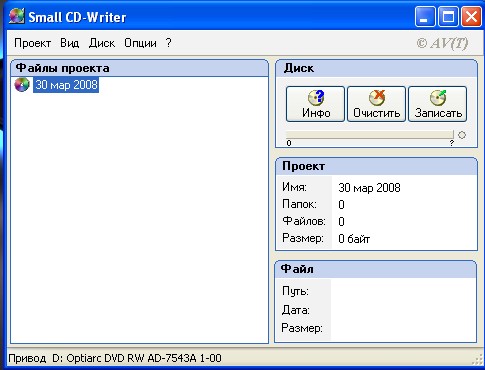
Task: Maximize the Small CD-Writer window
Action: pos(448,16)
